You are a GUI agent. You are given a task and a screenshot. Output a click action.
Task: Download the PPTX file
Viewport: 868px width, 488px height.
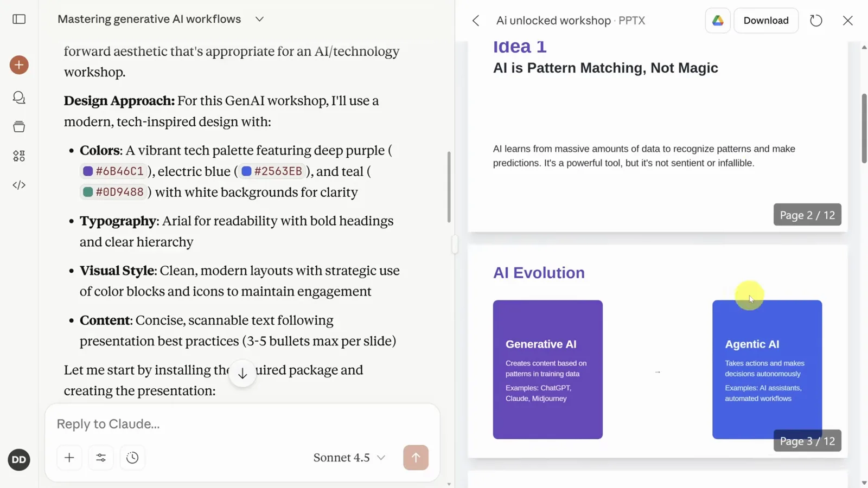coord(766,21)
